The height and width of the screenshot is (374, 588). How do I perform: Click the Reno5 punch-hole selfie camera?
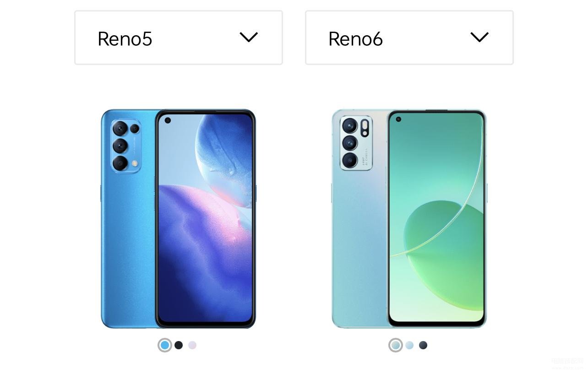coord(168,120)
